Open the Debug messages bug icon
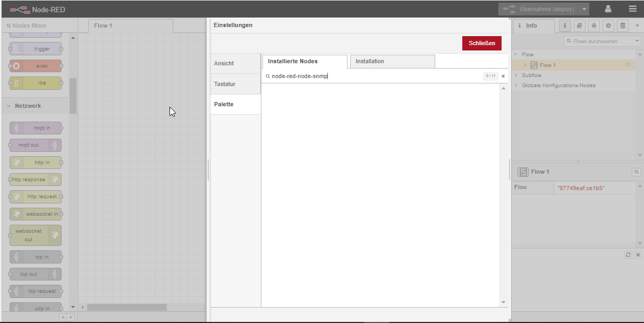 click(594, 25)
